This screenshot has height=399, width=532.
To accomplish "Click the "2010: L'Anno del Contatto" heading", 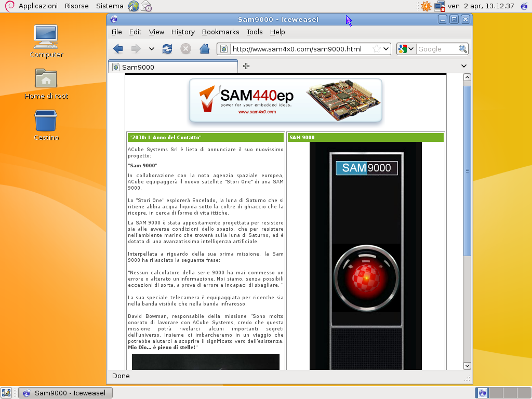I will click(165, 137).
